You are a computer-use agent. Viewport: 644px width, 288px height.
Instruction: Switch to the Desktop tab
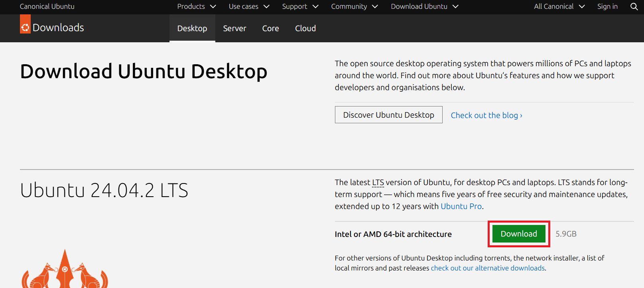(192, 28)
